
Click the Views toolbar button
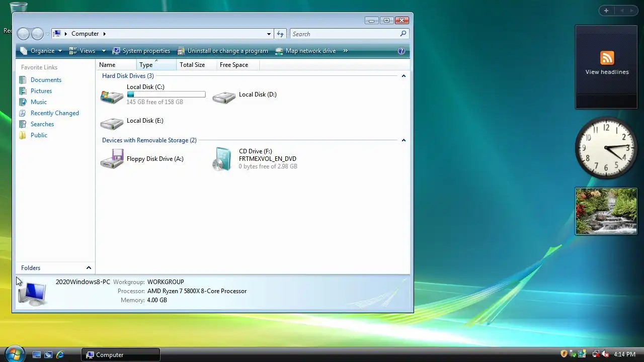pos(83,51)
